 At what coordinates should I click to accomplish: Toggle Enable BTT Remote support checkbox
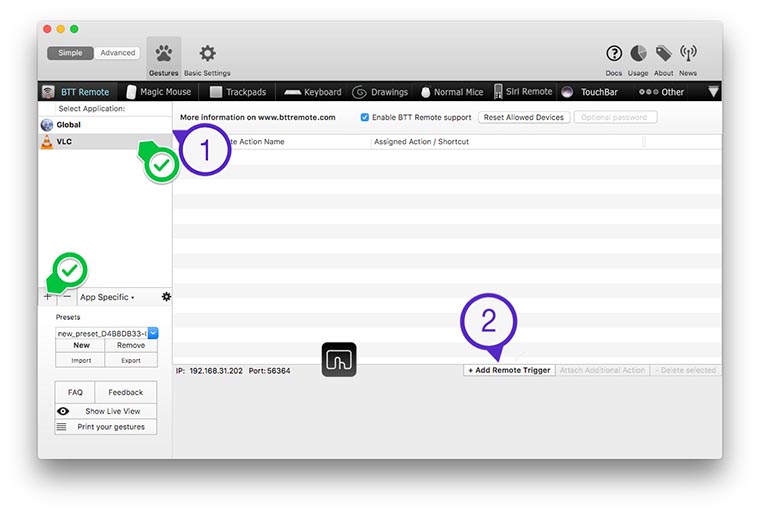click(x=364, y=117)
